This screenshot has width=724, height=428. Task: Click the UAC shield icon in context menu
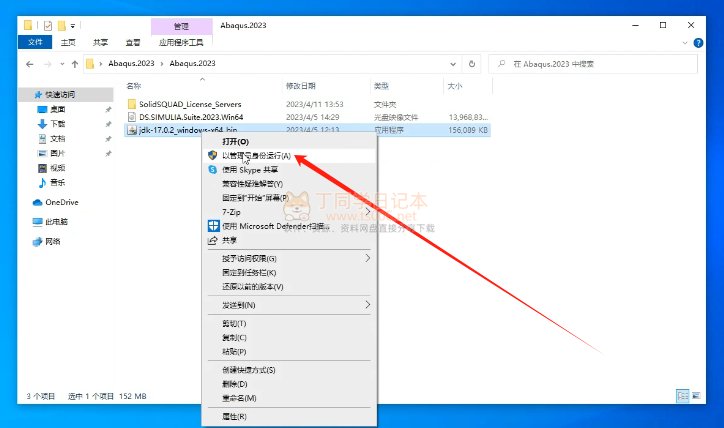coord(212,156)
